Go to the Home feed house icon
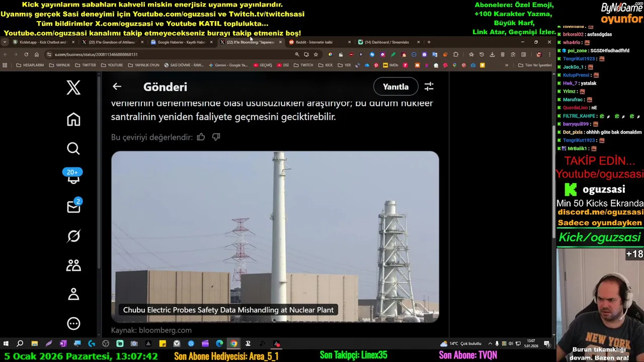The image size is (644, 362). click(73, 119)
